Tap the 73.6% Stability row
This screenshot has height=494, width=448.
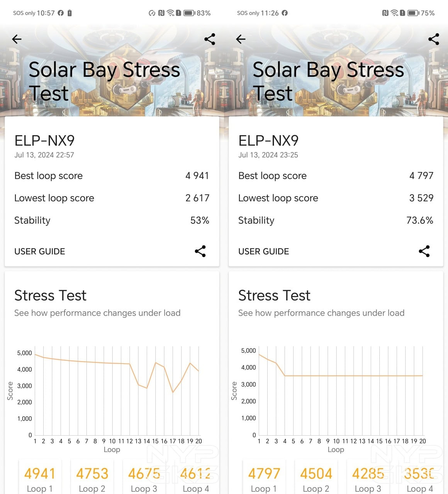pos(336,220)
